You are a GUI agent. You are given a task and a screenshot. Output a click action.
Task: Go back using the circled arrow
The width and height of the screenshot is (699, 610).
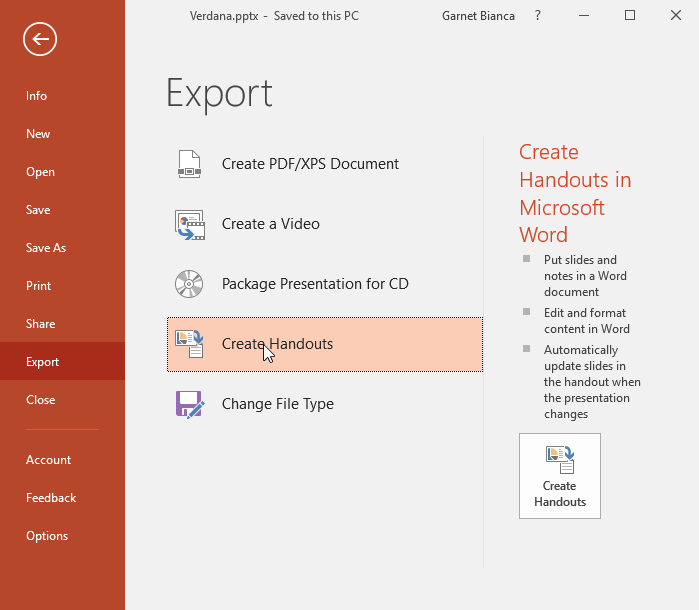pos(40,39)
